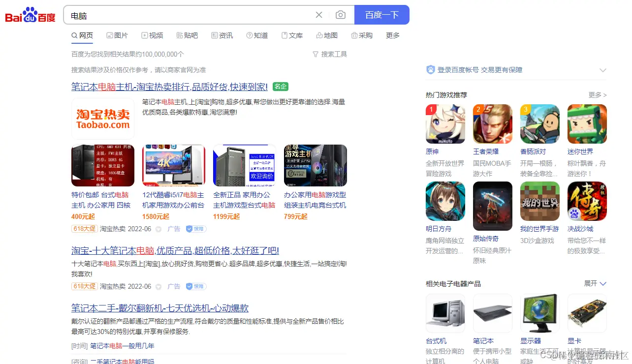The height and width of the screenshot is (364, 632).
Task: Open dropdown arrow beside first 2022-06
Action: tap(158, 229)
